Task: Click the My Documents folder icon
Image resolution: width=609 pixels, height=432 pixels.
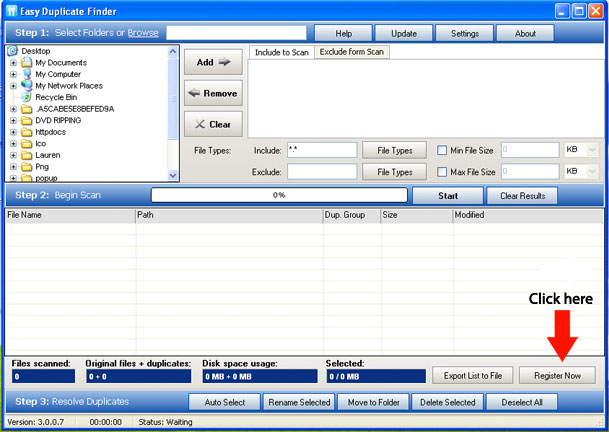Action: (26, 62)
